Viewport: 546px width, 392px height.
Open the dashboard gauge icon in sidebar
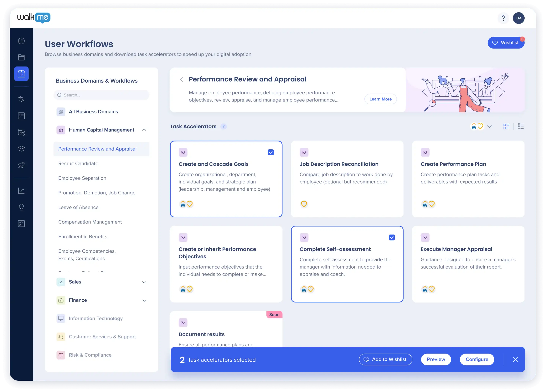pyautogui.click(x=21, y=41)
